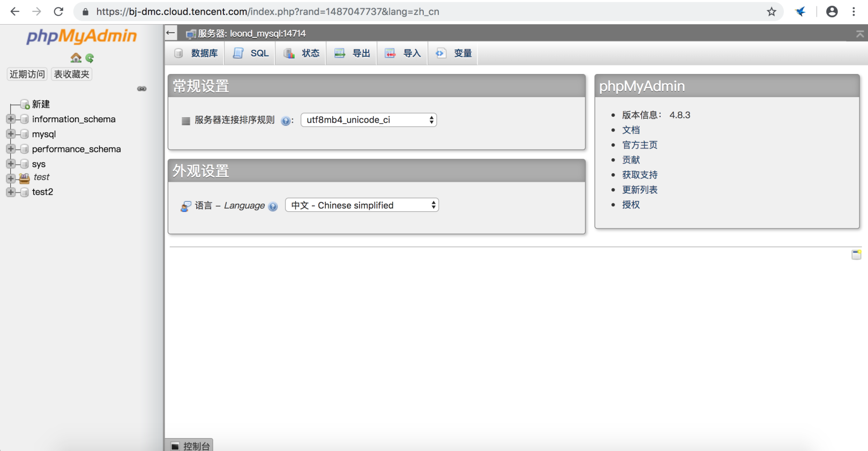Expand the test2 database tree node

pos(11,192)
